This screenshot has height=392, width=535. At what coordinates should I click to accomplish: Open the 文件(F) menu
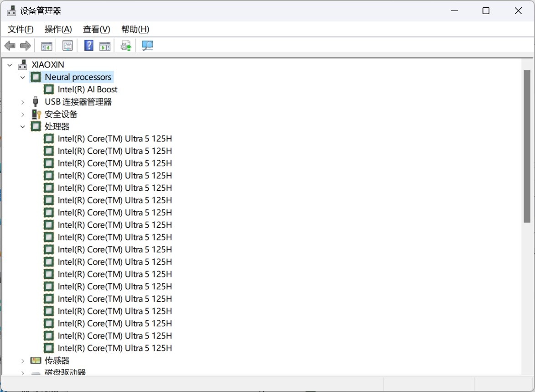(21, 29)
